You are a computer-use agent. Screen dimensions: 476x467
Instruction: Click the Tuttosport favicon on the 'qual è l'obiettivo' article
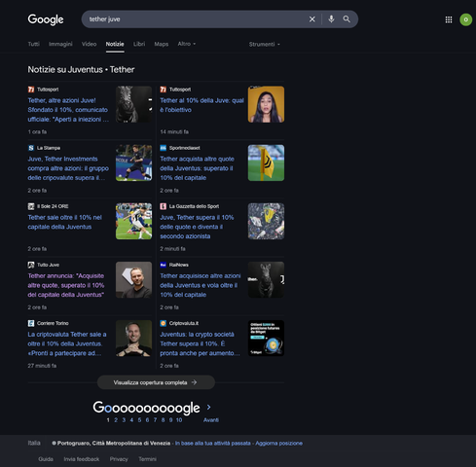pyautogui.click(x=163, y=90)
